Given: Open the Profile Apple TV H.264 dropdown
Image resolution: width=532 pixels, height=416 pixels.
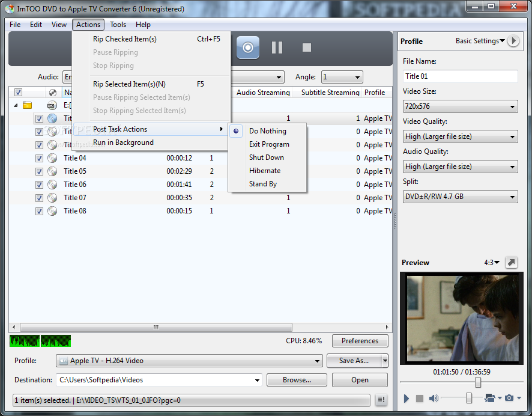Looking at the screenshot, I should coord(189,361).
